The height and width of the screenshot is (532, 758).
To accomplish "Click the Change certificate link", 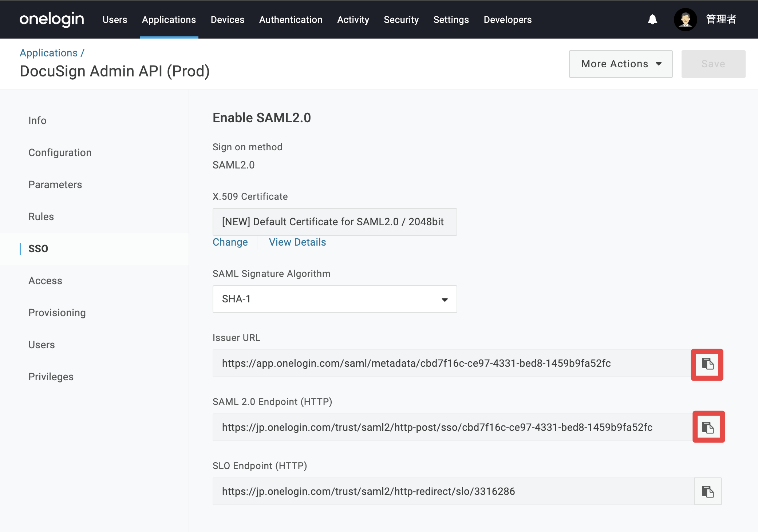I will click(230, 242).
